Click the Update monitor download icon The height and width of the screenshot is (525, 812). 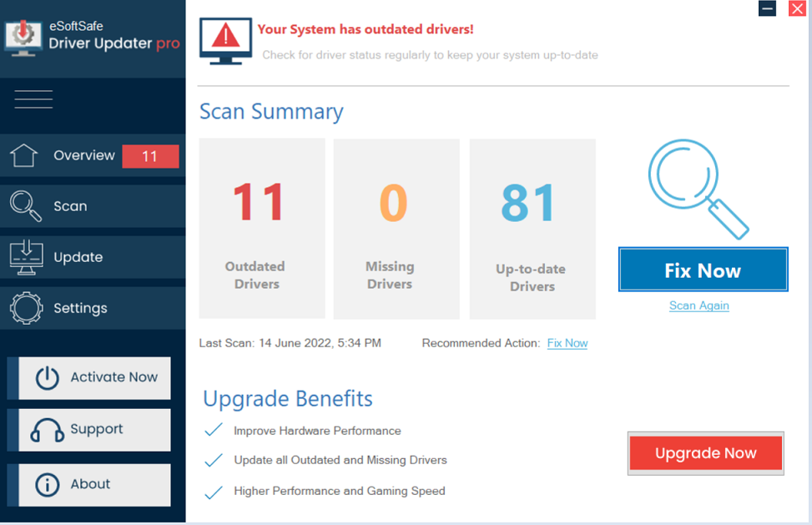tap(27, 257)
